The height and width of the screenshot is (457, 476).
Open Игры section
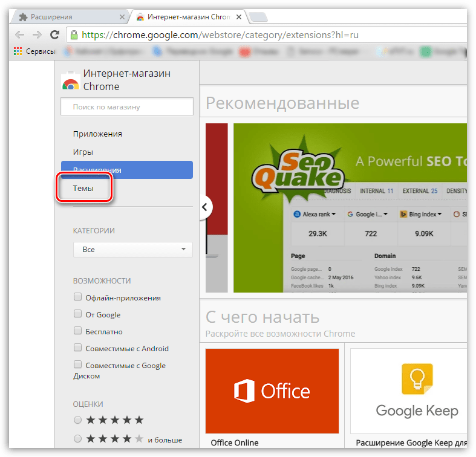(83, 152)
